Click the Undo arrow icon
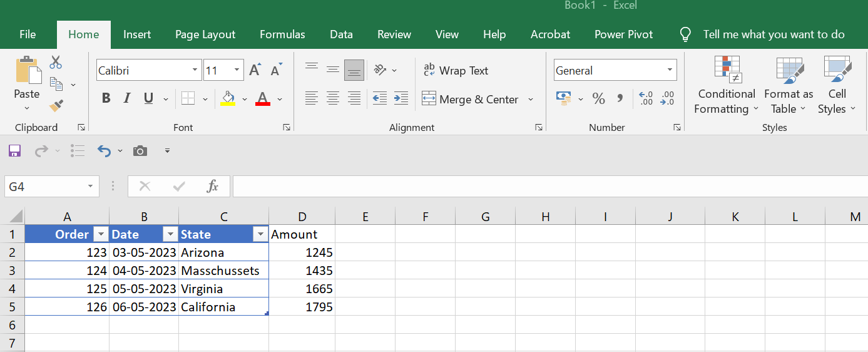 tap(104, 151)
